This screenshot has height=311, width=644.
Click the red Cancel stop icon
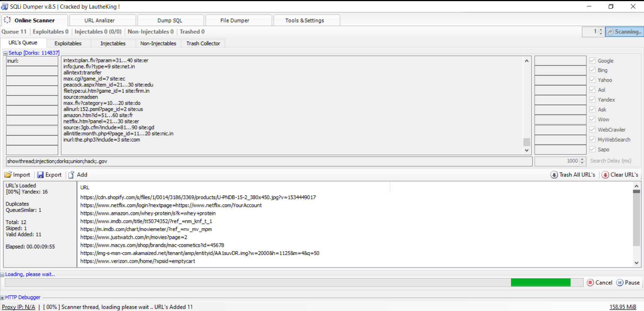click(590, 282)
